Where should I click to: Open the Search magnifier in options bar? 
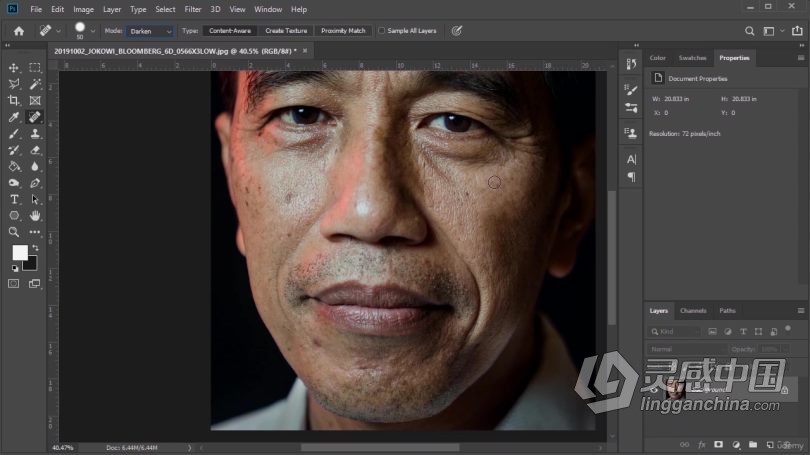coord(749,31)
